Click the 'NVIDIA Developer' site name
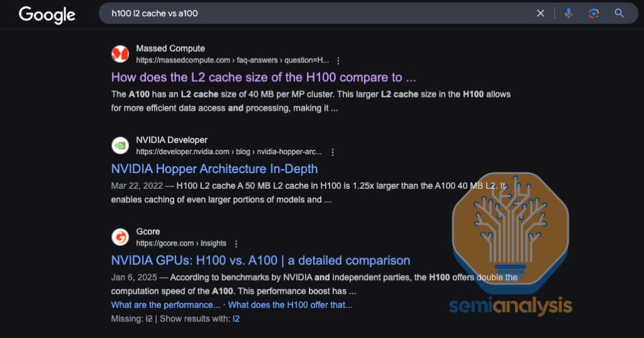 pos(172,140)
